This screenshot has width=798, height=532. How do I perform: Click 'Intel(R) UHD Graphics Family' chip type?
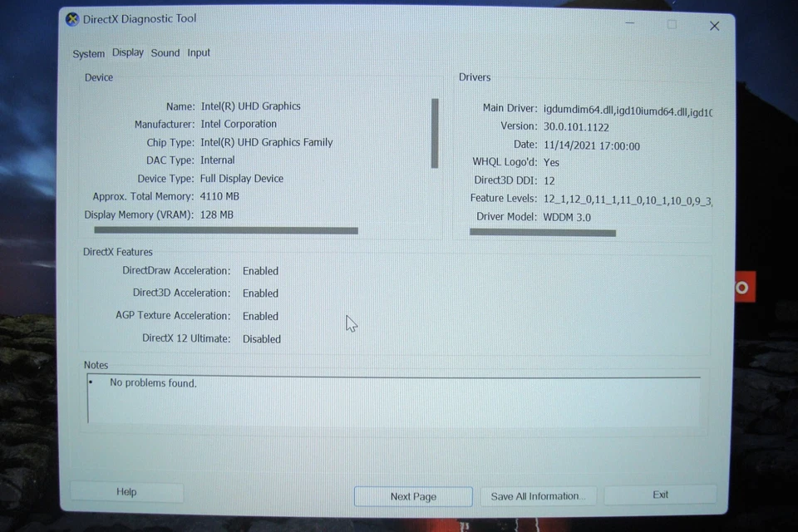click(267, 142)
